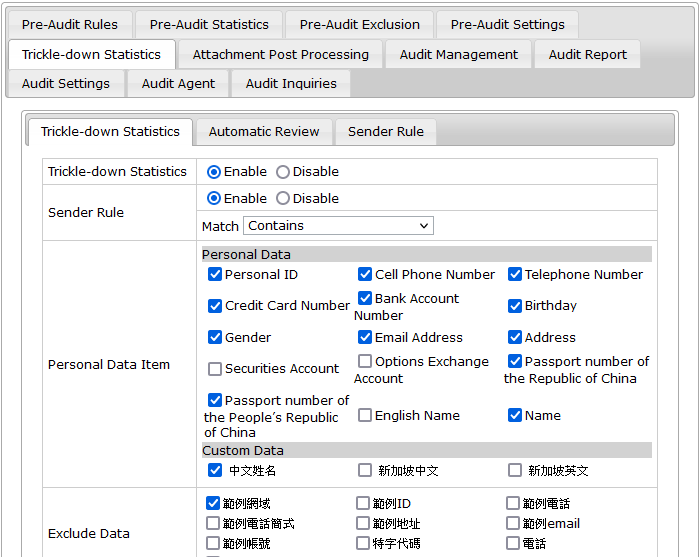The height and width of the screenshot is (557, 700).
Task: Switch to Audit Inquiries tab
Action: tap(291, 84)
